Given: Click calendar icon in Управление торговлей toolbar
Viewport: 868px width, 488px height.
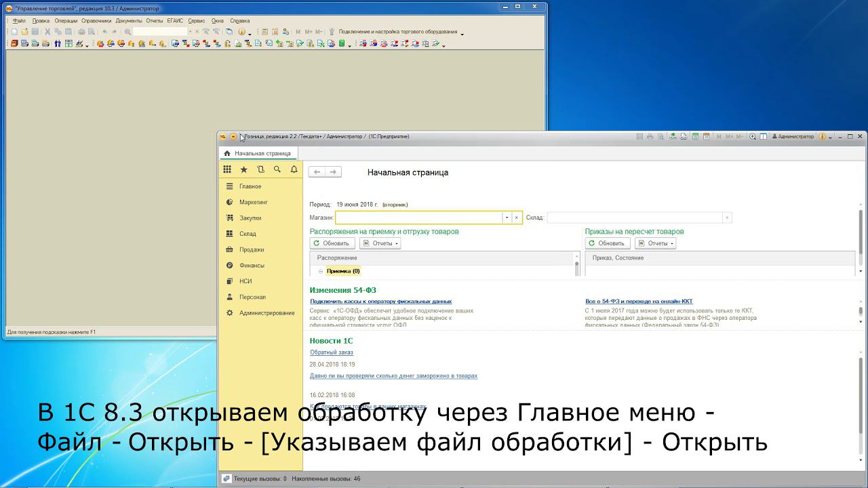Looking at the screenshot, I should coord(275,32).
